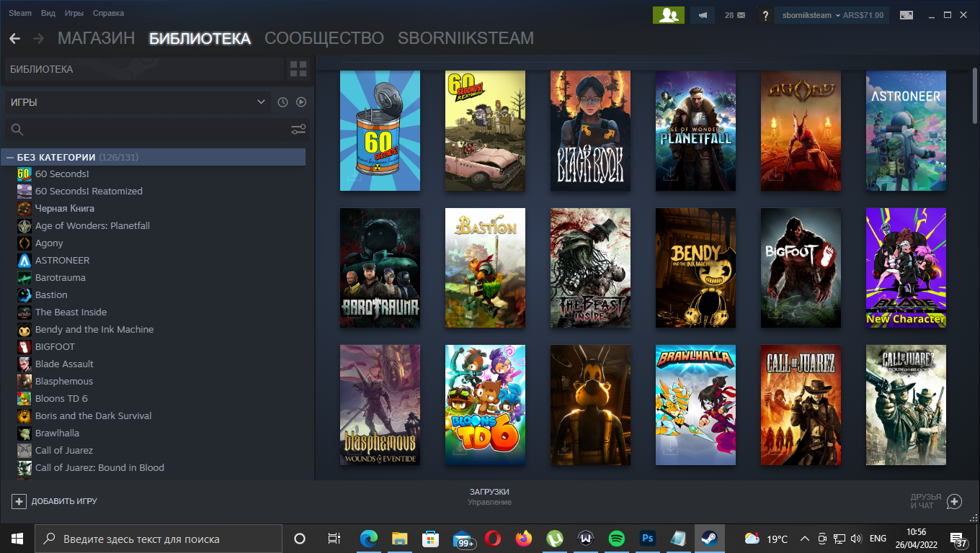
Task: Open Steam announcements megaphone icon
Action: [x=703, y=15]
